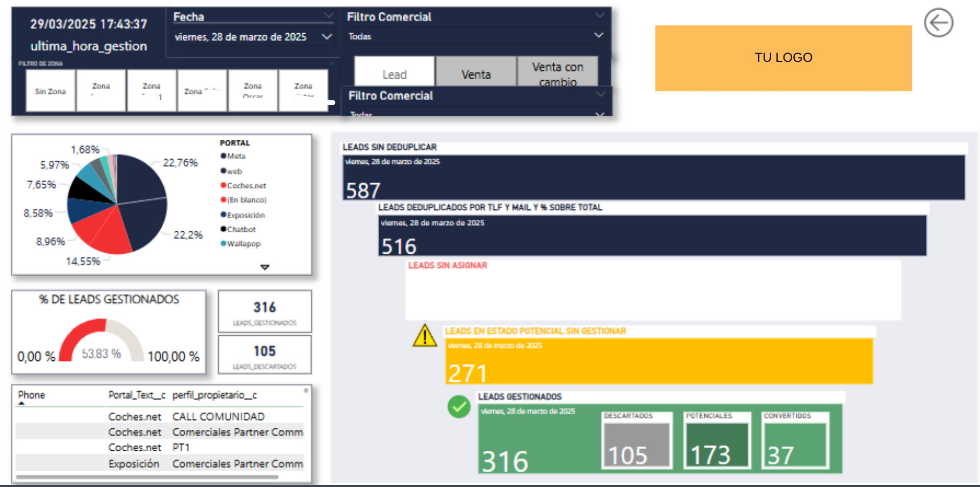Screen dimensions: 980x487
Task: Toggle the Venta con cambio tile
Action: (x=557, y=71)
